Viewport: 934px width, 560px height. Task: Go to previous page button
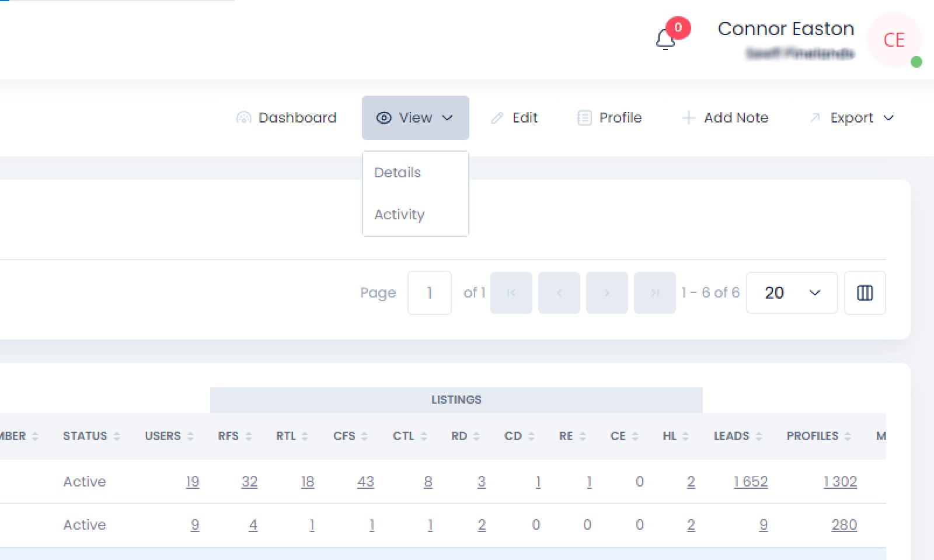[x=559, y=293]
